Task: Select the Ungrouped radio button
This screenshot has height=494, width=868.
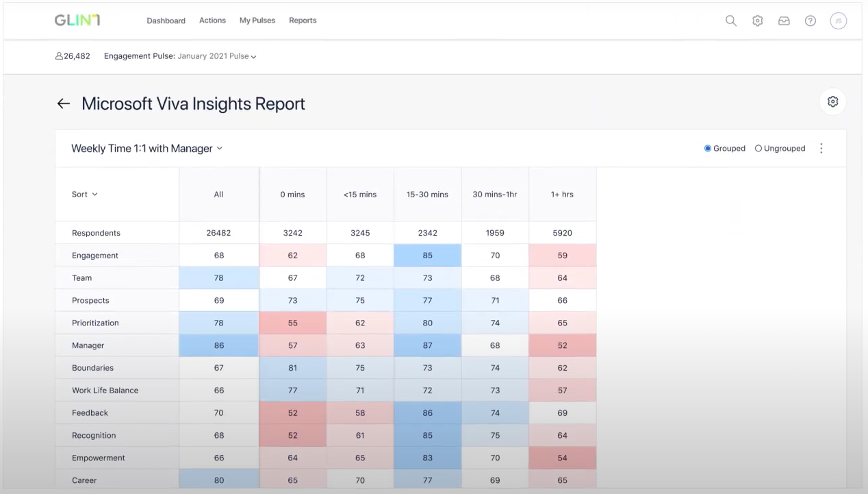Action: point(758,148)
